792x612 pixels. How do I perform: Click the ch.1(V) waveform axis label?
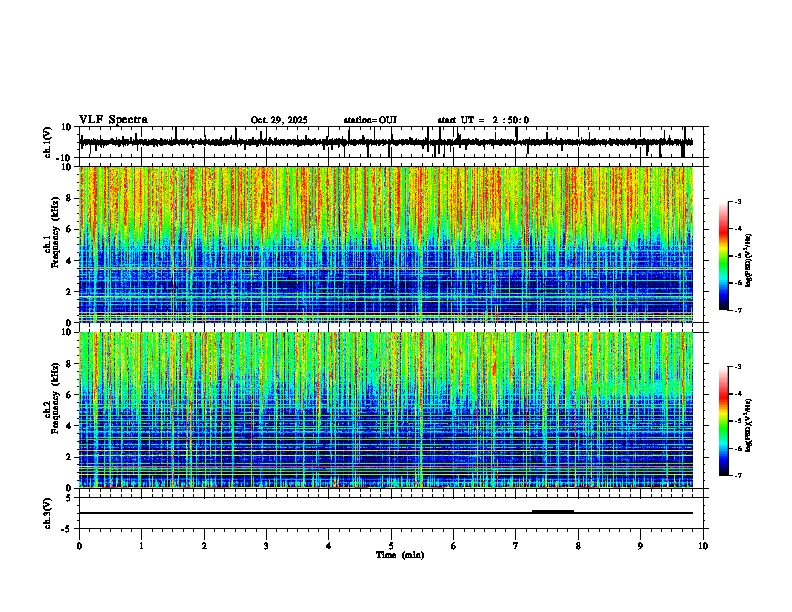click(x=48, y=142)
